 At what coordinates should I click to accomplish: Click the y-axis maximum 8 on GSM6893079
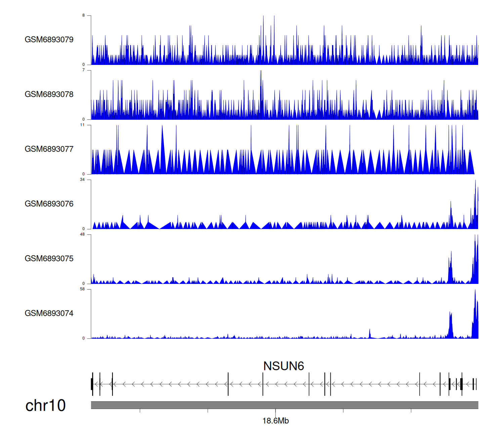(x=84, y=15)
